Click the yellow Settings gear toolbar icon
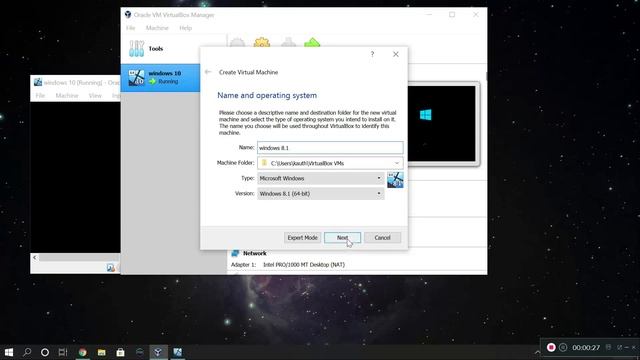 262,42
